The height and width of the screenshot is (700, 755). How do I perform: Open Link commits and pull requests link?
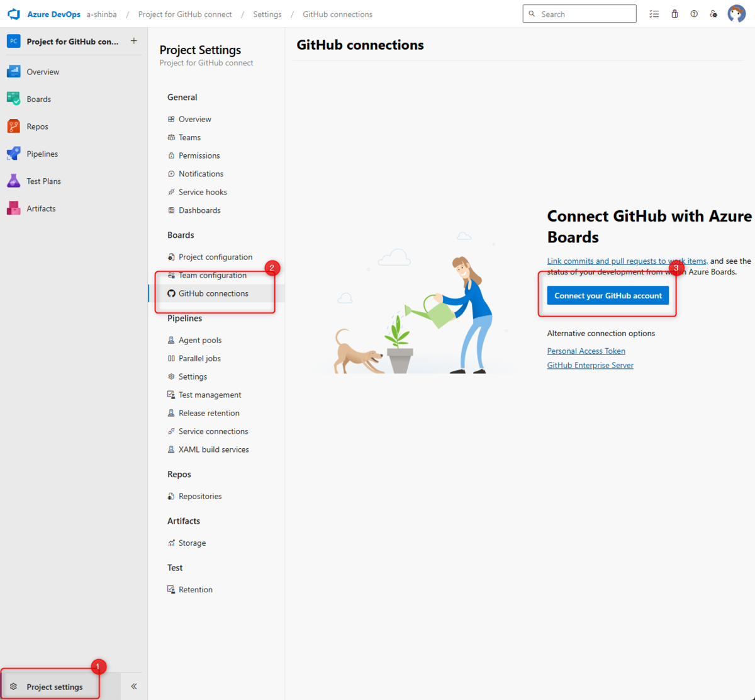click(627, 261)
